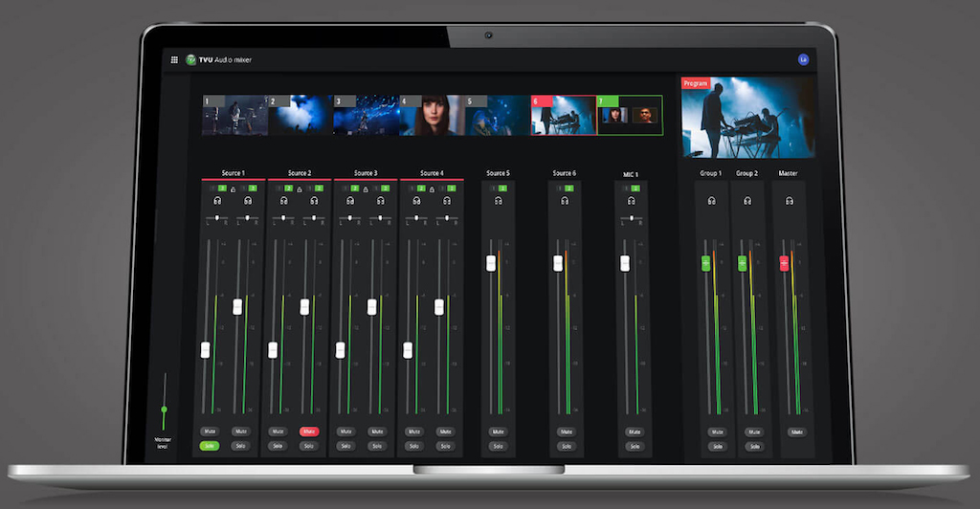Select the red-bordered source thumbnail 6
The width and height of the screenshot is (980, 509).
[564, 115]
